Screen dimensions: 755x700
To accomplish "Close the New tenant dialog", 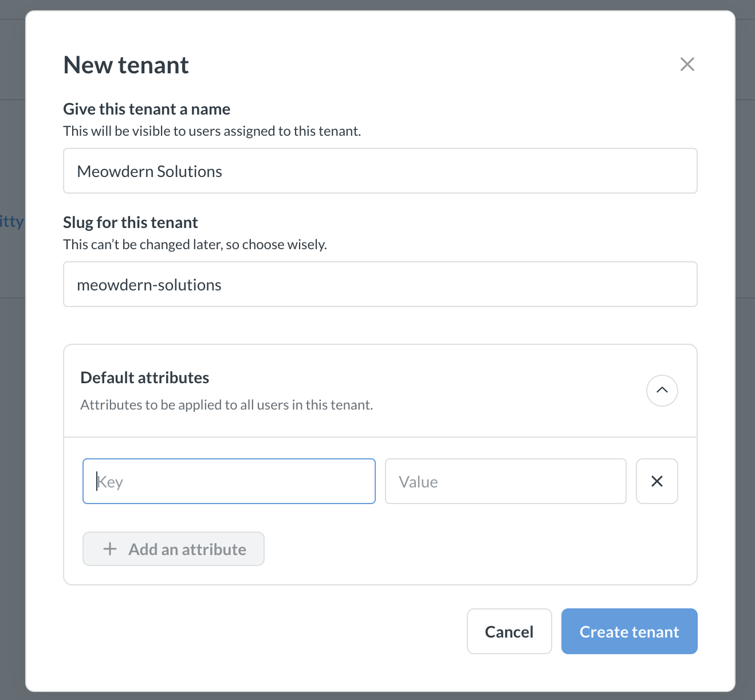I will click(x=687, y=64).
